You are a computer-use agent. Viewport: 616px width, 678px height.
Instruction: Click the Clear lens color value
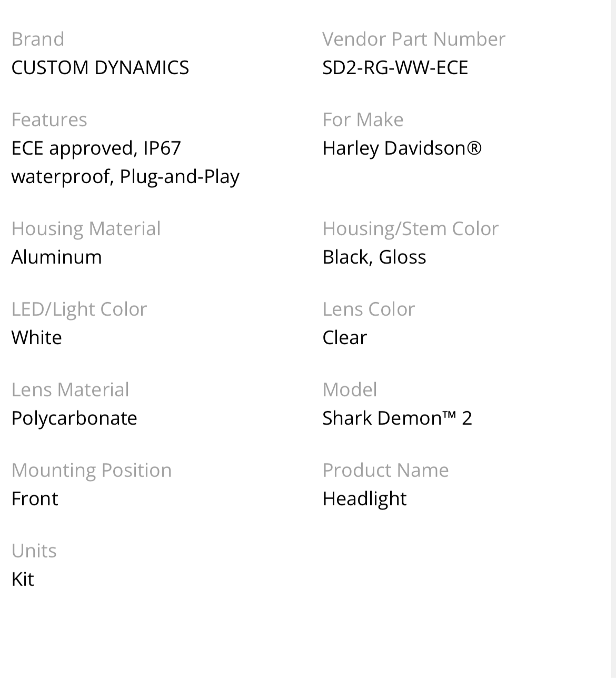pos(344,337)
